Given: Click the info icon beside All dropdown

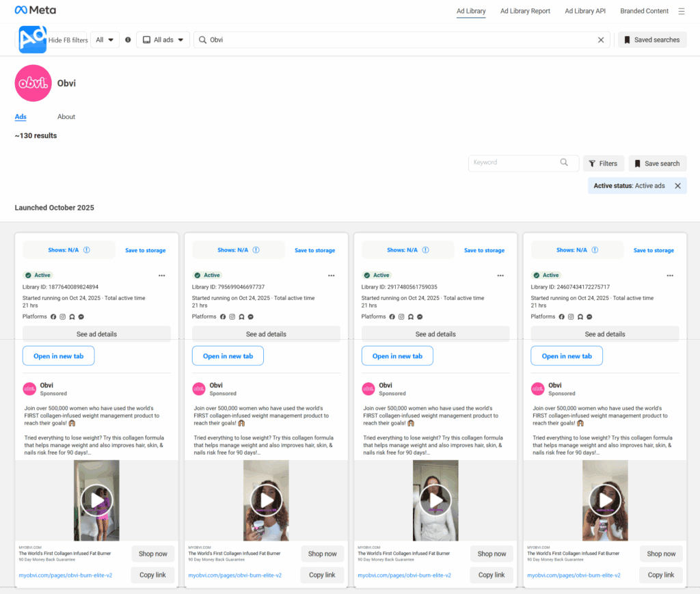Looking at the screenshot, I should [128, 40].
